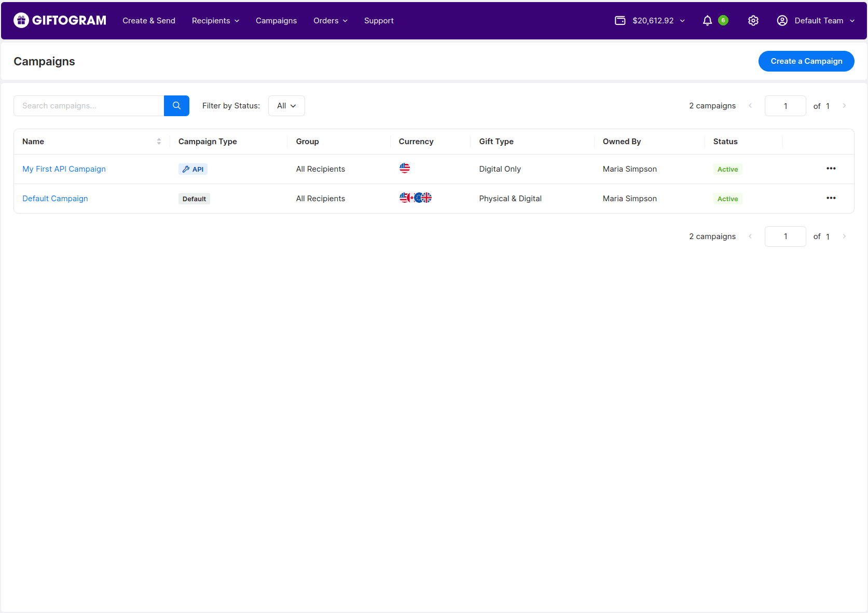
Task: Click the Giftogram logo
Action: pos(60,20)
